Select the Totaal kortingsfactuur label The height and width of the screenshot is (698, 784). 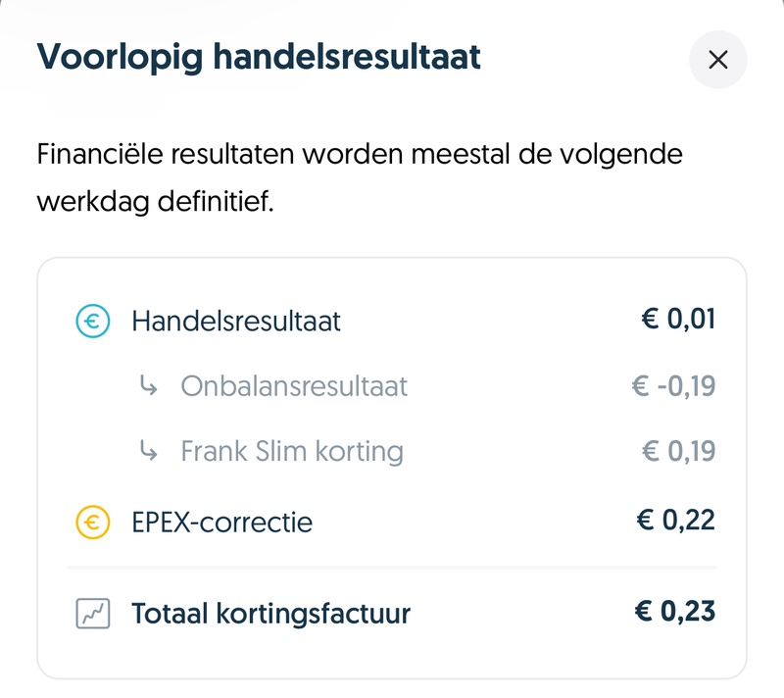pos(270,614)
